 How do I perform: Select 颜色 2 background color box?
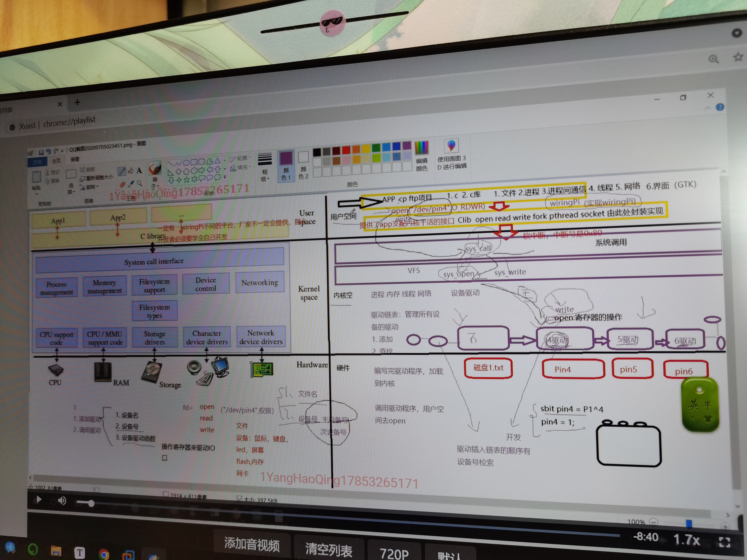tap(303, 165)
